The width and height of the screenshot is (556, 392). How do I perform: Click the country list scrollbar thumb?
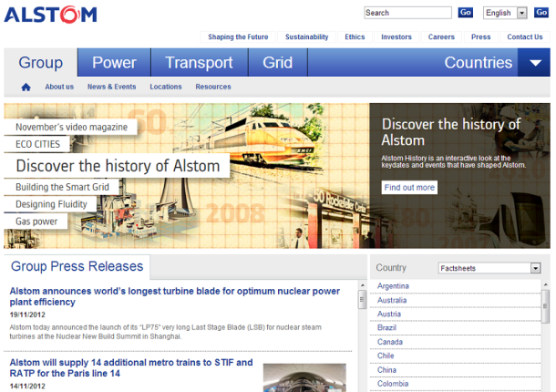tap(546, 305)
